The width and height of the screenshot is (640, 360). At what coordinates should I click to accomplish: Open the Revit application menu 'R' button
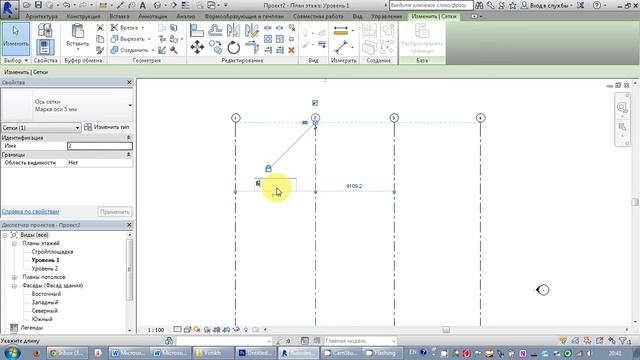[x=8, y=8]
